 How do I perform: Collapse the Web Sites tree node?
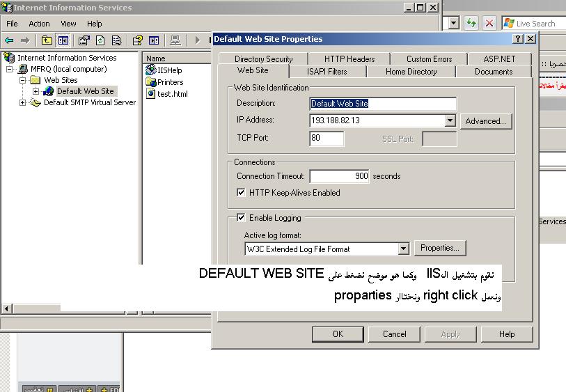click(x=22, y=80)
